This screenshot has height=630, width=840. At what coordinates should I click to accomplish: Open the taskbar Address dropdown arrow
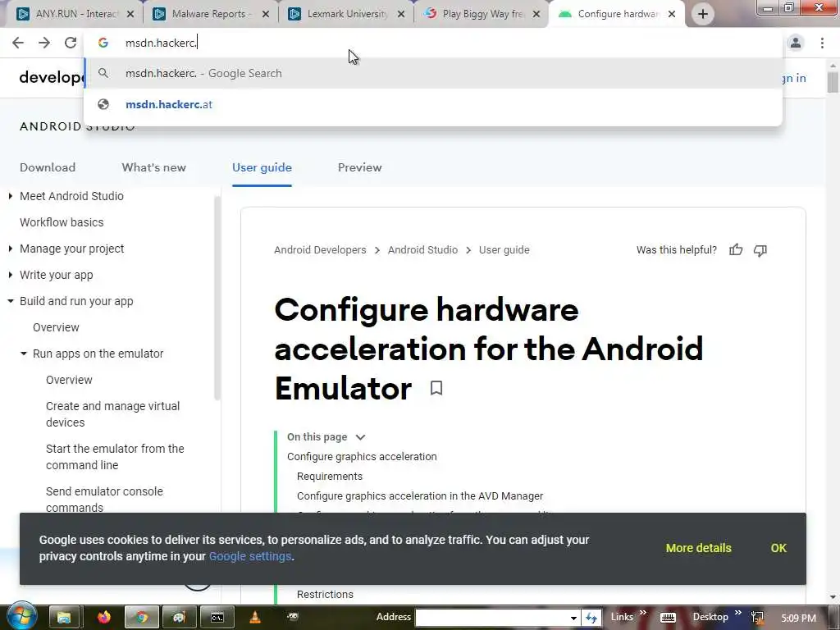573,619
